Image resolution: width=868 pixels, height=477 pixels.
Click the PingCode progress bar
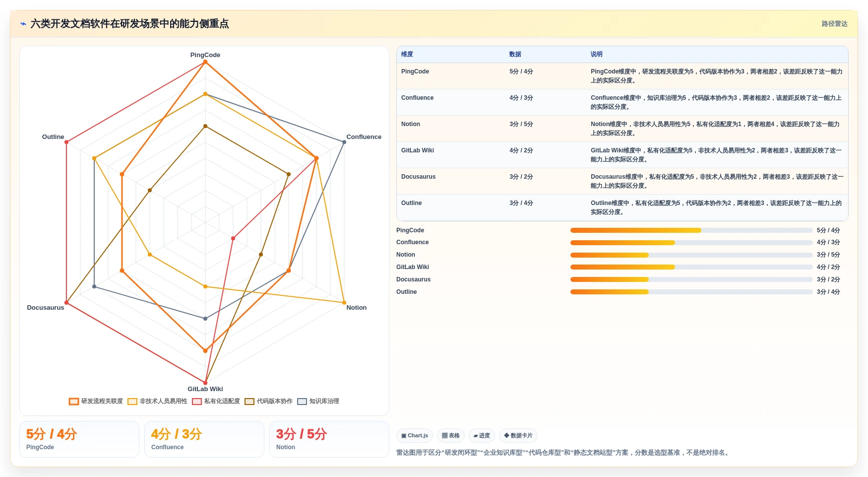[x=691, y=230]
